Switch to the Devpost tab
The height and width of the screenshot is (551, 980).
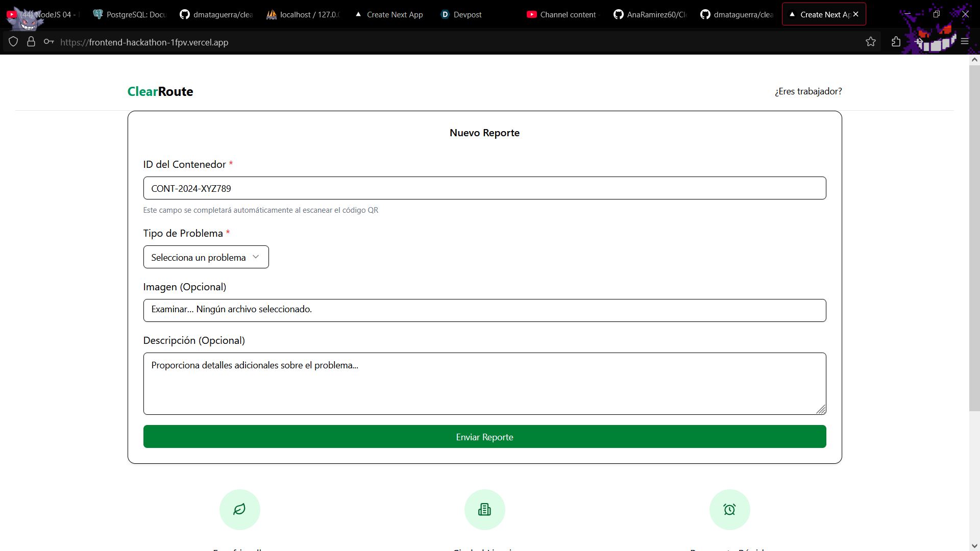pos(461,14)
